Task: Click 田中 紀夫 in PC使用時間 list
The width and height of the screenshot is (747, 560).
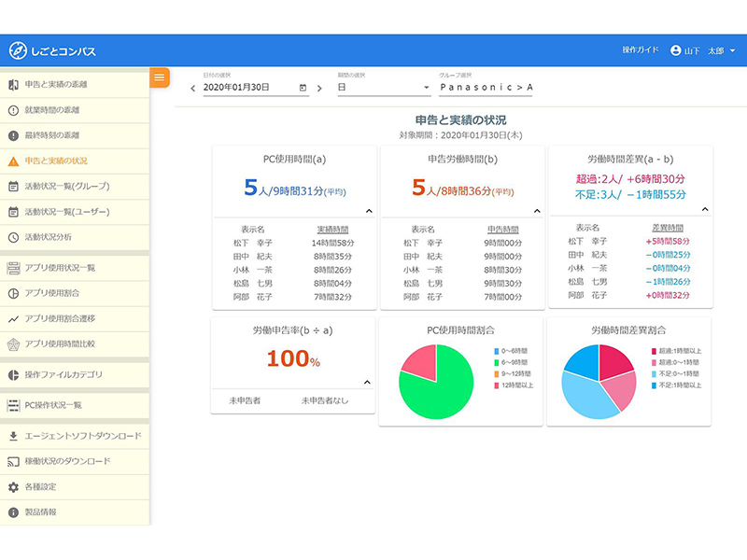Action: 252,257
